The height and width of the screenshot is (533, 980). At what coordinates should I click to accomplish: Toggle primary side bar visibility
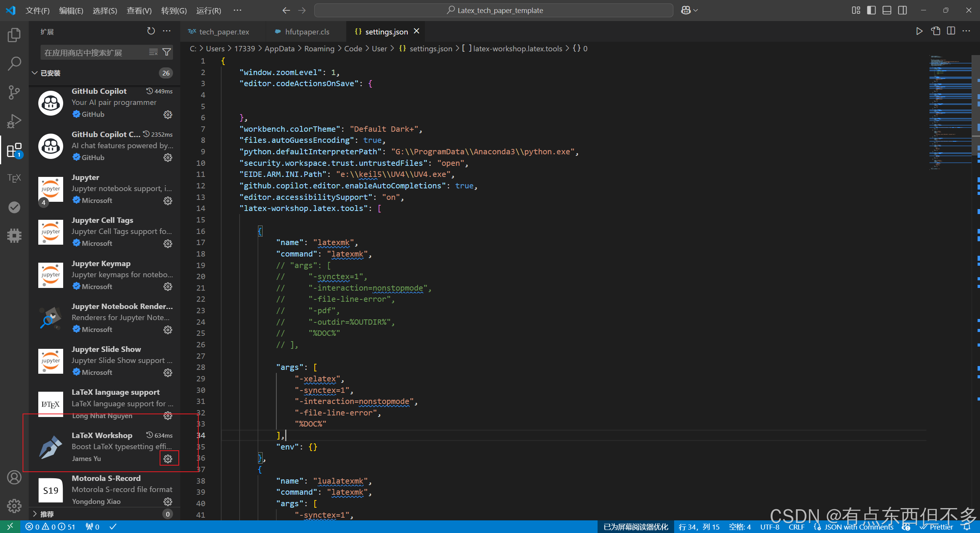coord(871,10)
